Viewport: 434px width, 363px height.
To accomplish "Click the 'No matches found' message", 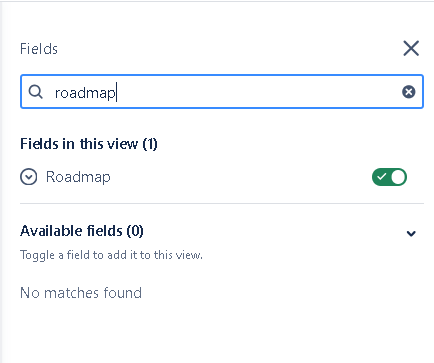I will tap(81, 293).
